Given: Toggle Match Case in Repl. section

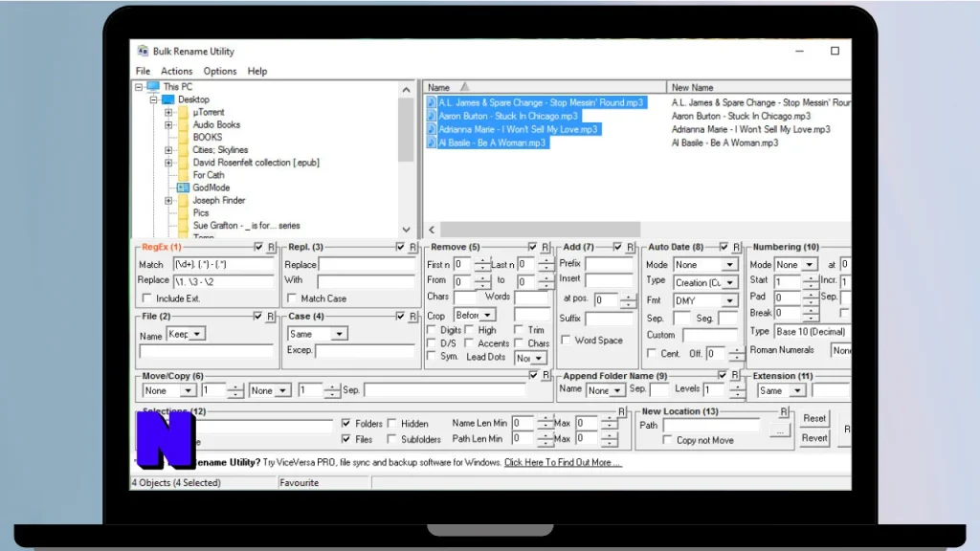Looking at the screenshot, I should coord(292,298).
